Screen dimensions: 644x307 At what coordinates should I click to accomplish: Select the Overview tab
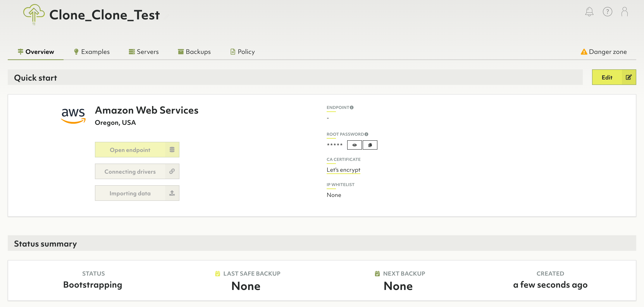pyautogui.click(x=36, y=52)
